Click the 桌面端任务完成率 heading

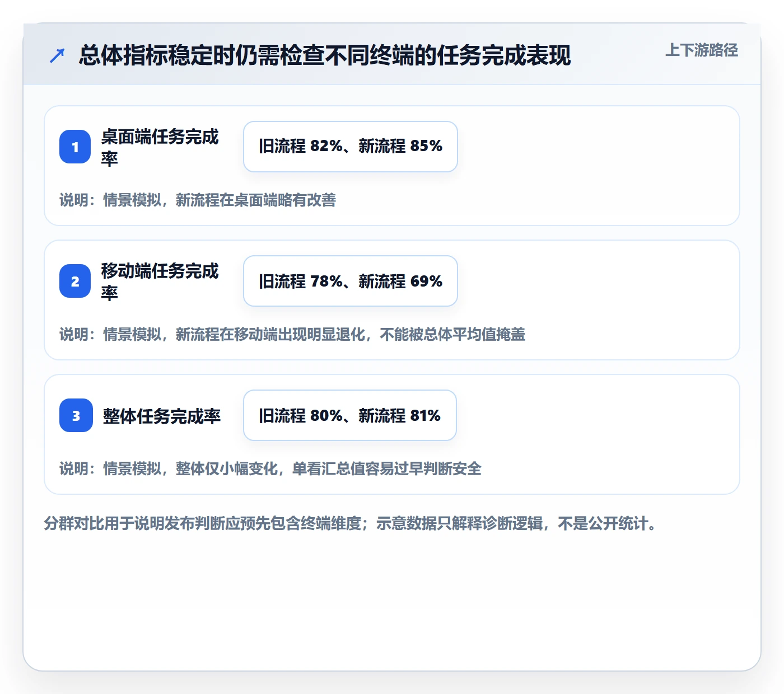point(160,147)
